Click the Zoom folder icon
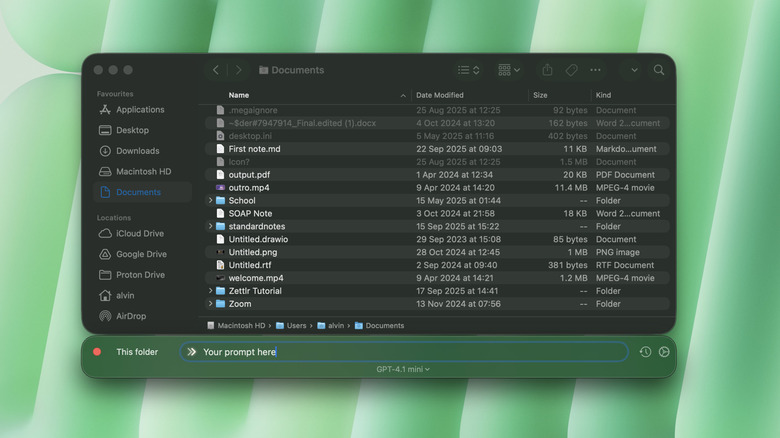This screenshot has width=780, height=438. (220, 304)
